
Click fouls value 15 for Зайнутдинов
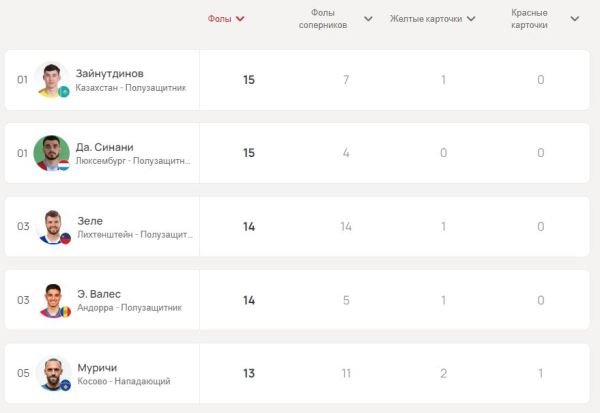tap(249, 80)
